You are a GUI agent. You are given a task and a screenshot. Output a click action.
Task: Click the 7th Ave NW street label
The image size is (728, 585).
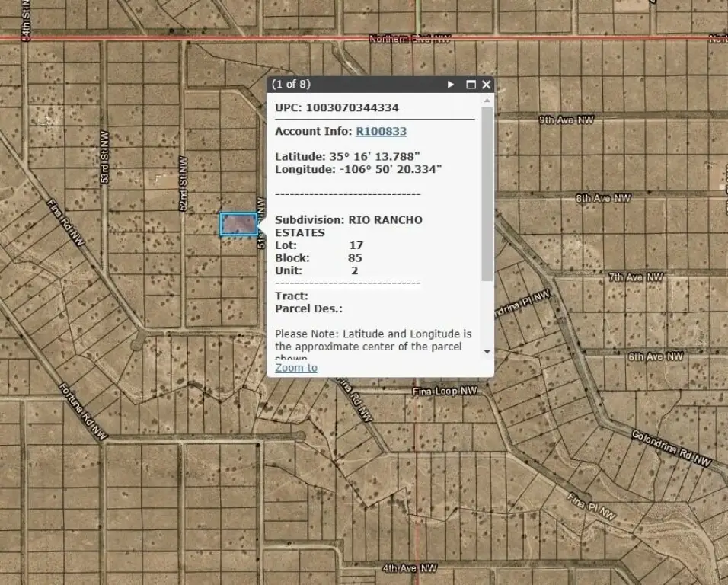tap(636, 277)
